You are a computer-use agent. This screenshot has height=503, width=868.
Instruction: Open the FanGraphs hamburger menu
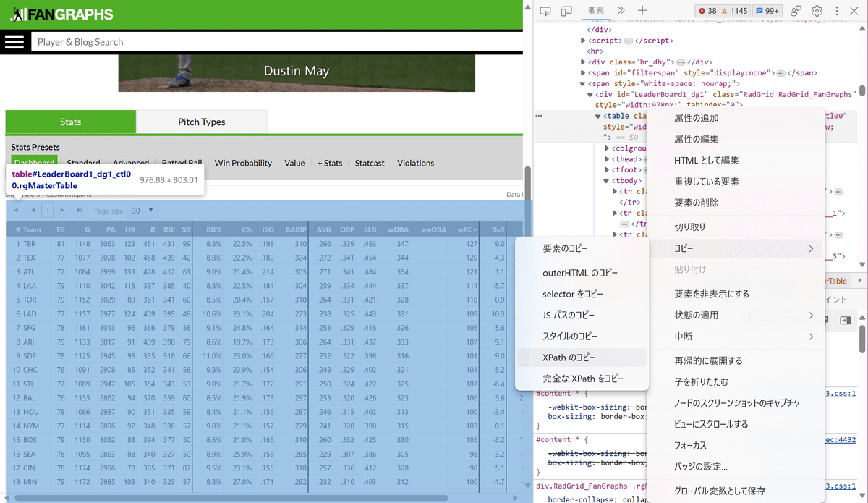tap(14, 42)
